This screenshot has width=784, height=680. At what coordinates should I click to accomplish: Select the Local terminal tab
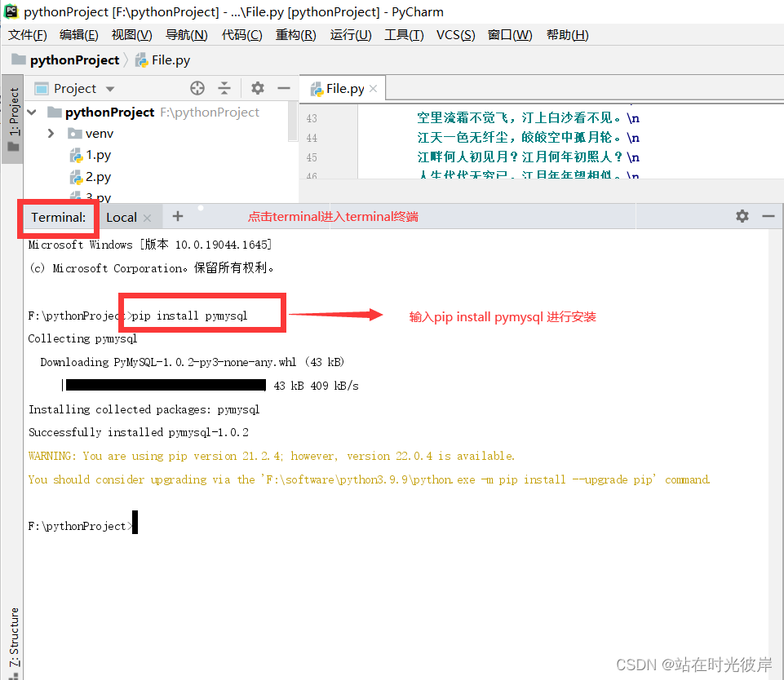coord(122,218)
